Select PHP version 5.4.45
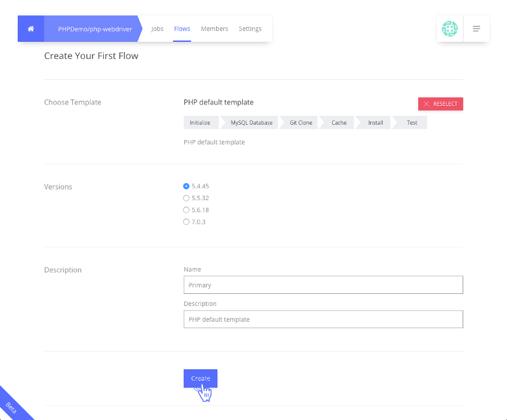The width and height of the screenshot is (507, 420). (x=186, y=186)
